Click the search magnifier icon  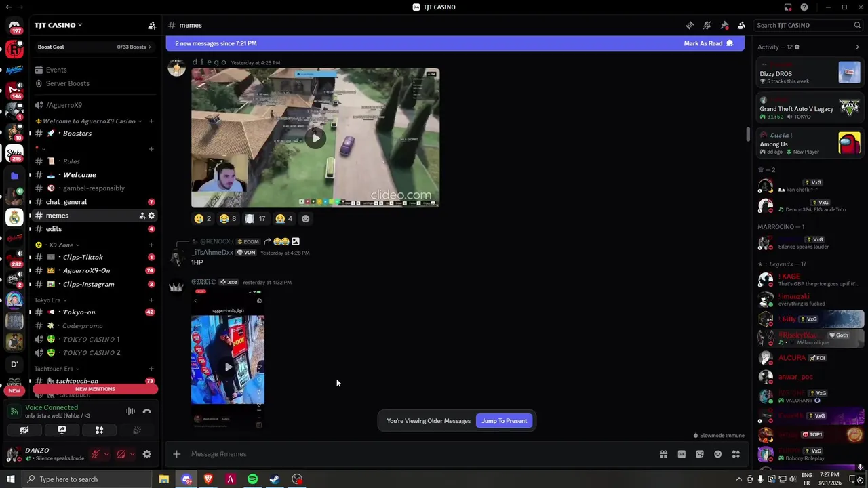[857, 25]
